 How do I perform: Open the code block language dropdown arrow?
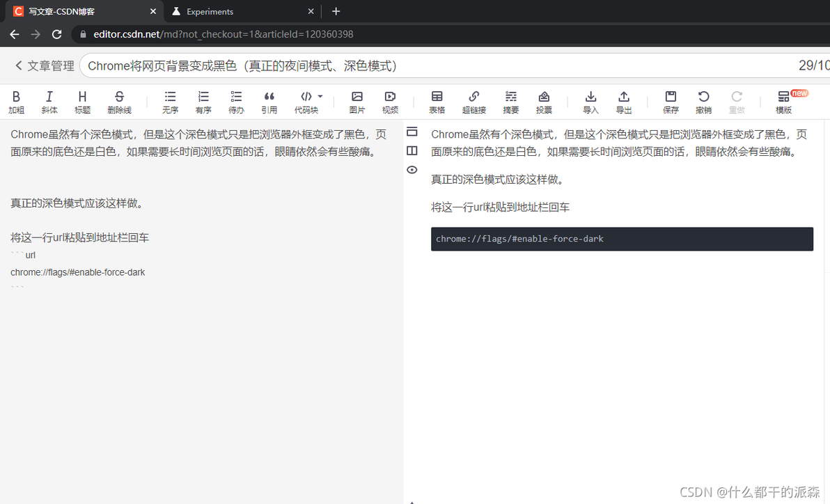(320, 96)
